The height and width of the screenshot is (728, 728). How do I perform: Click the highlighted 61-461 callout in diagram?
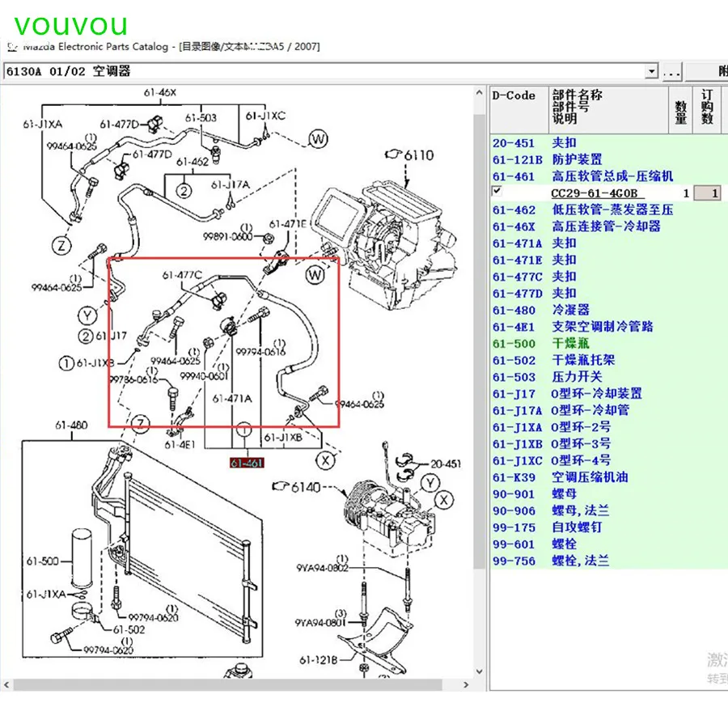[x=247, y=463]
